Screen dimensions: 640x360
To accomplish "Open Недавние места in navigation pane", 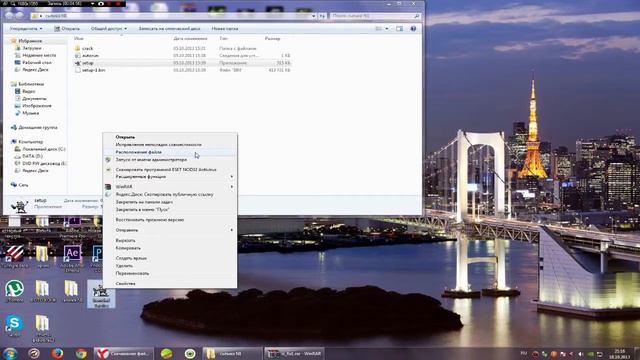I will 39,55.
